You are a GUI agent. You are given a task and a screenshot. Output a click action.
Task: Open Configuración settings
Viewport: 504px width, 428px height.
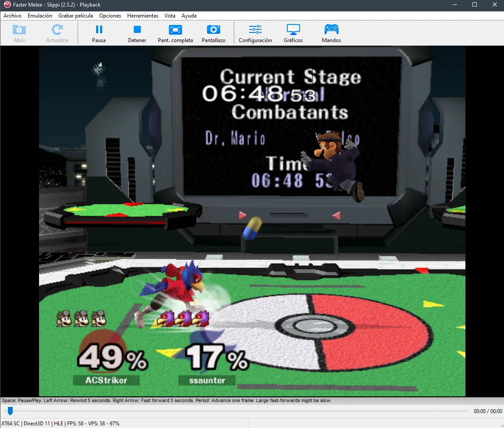coord(255,33)
